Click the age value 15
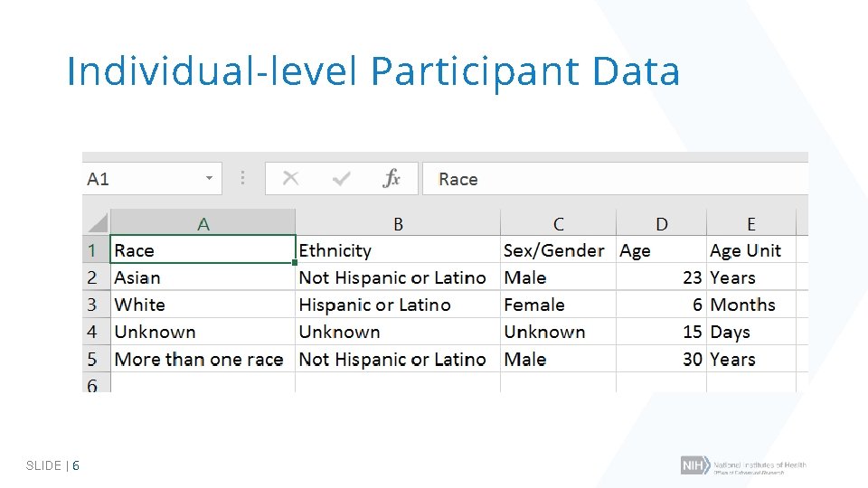The image size is (868, 488). coord(662,332)
